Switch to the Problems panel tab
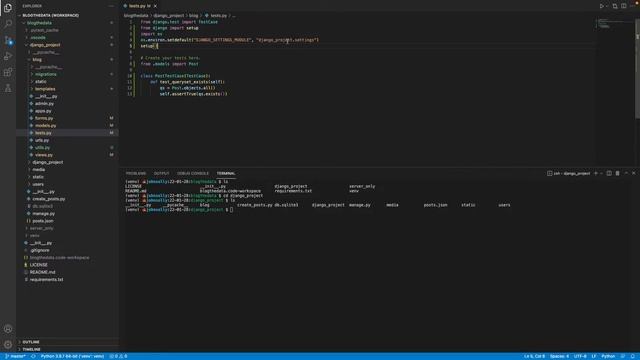The image size is (640, 360). point(136,173)
